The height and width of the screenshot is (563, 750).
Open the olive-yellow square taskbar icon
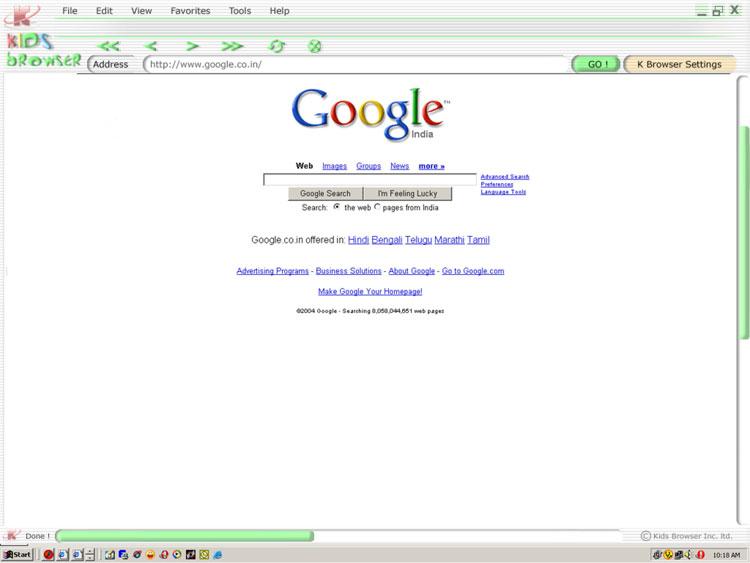204,555
